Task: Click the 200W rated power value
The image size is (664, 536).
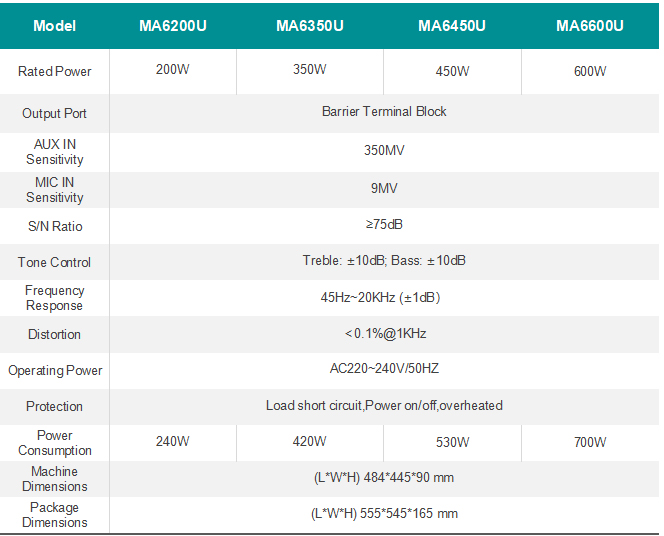Action: click(x=172, y=70)
